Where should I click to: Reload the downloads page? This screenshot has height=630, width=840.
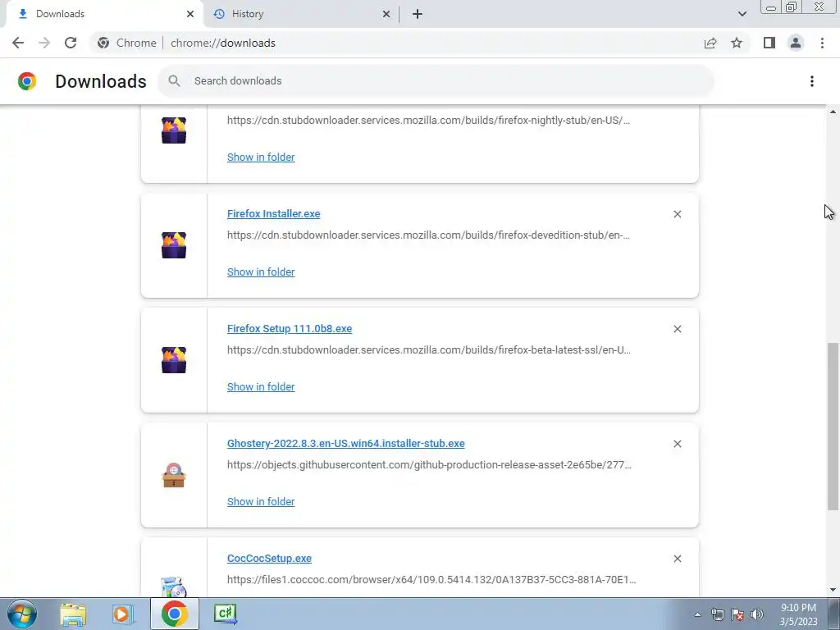click(x=71, y=43)
